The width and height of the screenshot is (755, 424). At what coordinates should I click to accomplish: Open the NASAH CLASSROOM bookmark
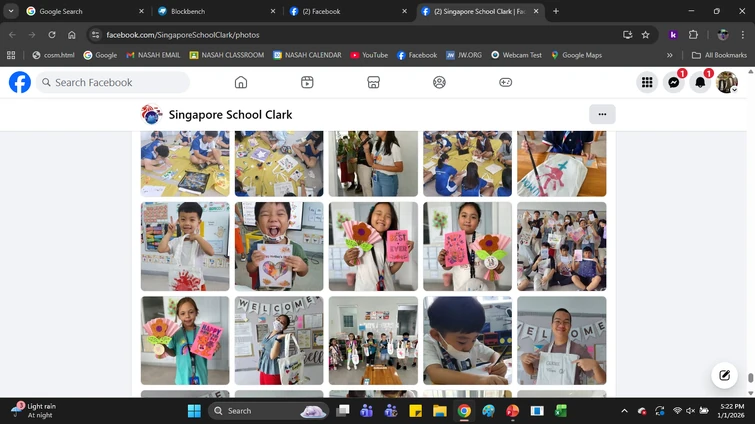click(x=226, y=55)
